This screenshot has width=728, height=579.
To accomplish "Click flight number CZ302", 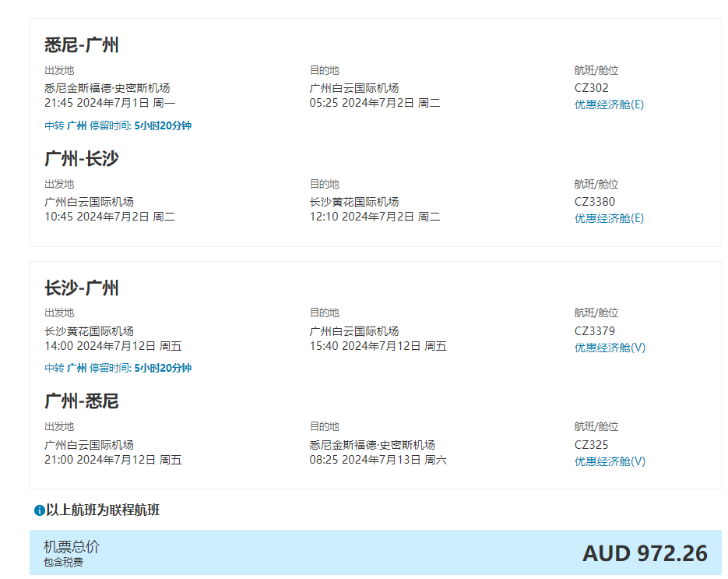I will pos(592,88).
